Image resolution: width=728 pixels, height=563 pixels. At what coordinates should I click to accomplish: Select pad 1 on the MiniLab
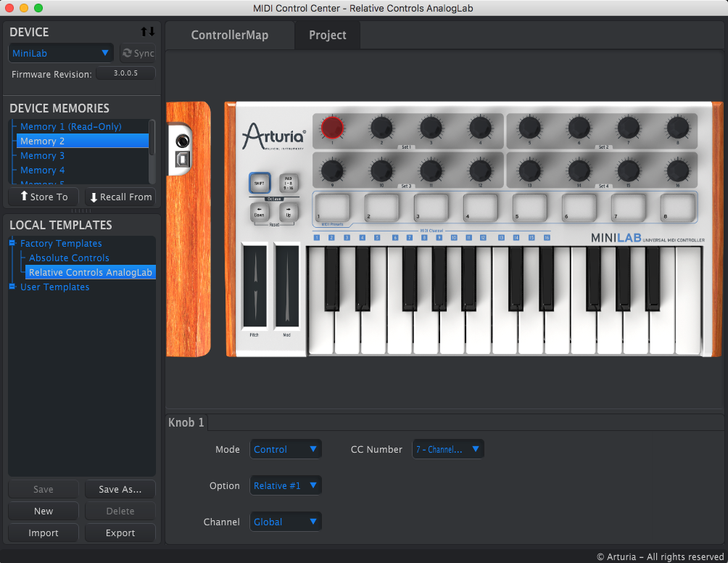click(x=332, y=207)
